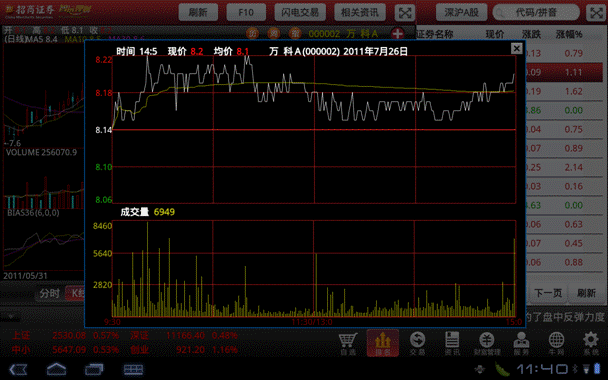Screen dimensions: 608x380
Task: Expand the 深沪A股 market selector
Action: tap(461, 12)
